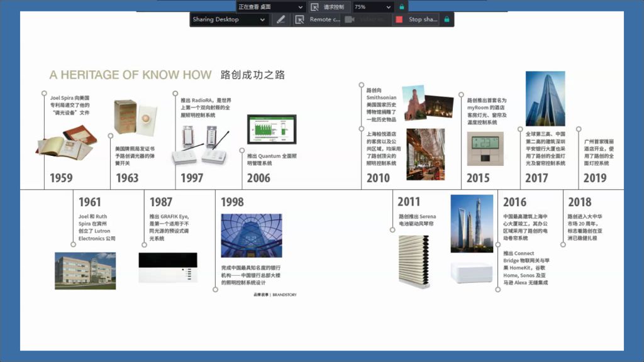Screen dimensions: 644x362
Task: Select the pencil annotation tool
Action: [x=280, y=19]
